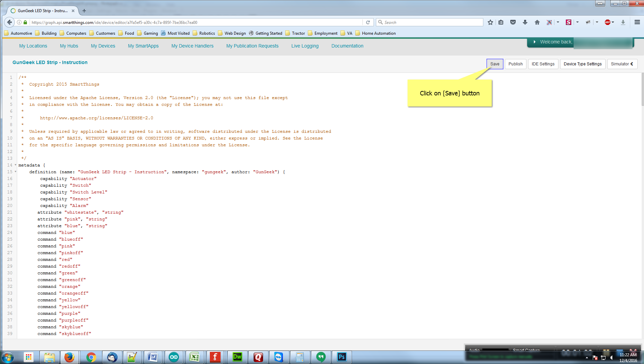
Task: Bookmark this page with the star icon
Action: coord(490,22)
